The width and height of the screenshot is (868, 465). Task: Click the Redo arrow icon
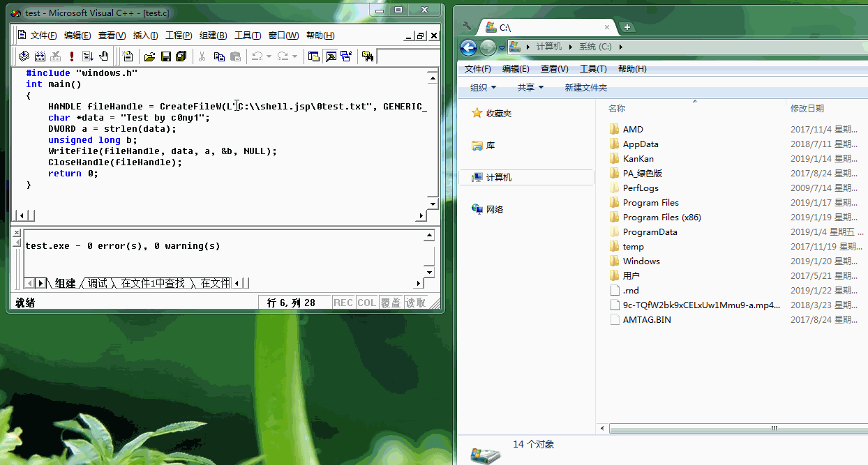pos(282,56)
